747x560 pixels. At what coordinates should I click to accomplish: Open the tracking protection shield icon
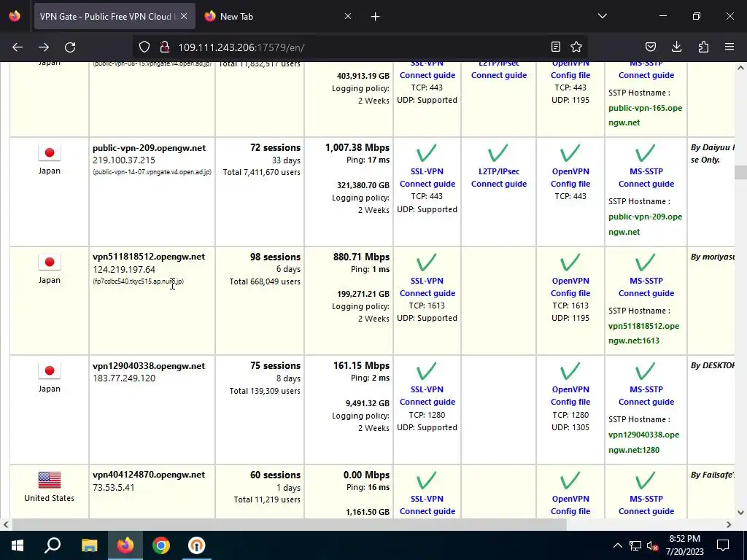coord(144,47)
